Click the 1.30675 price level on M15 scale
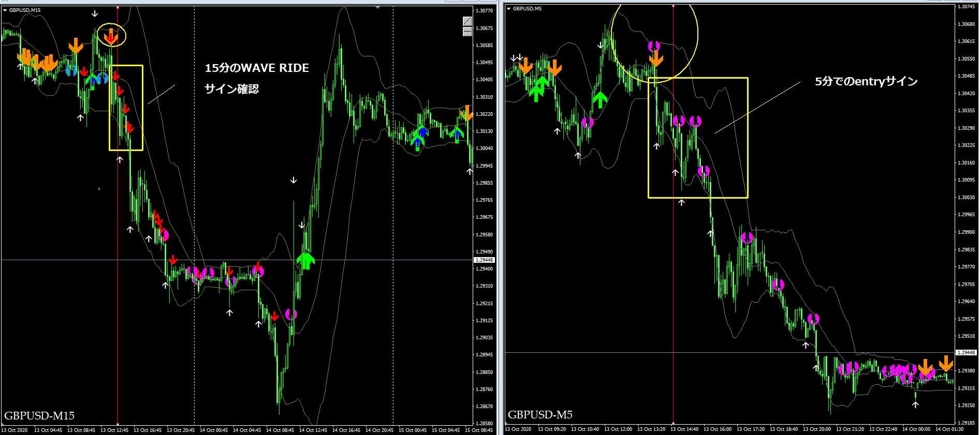 tap(484, 28)
